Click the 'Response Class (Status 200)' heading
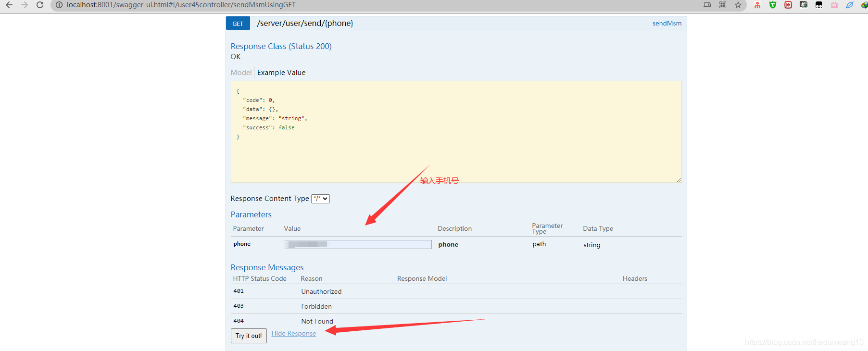This screenshot has height=351, width=868. point(281,46)
